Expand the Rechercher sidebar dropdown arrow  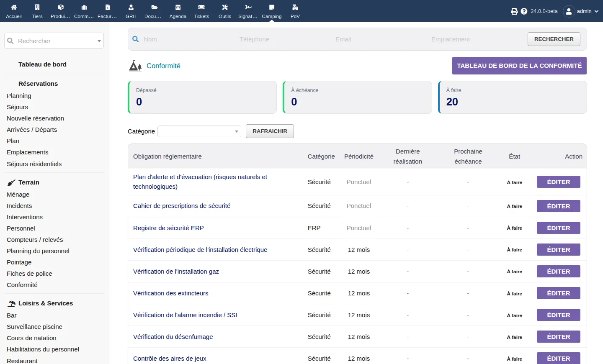(99, 41)
